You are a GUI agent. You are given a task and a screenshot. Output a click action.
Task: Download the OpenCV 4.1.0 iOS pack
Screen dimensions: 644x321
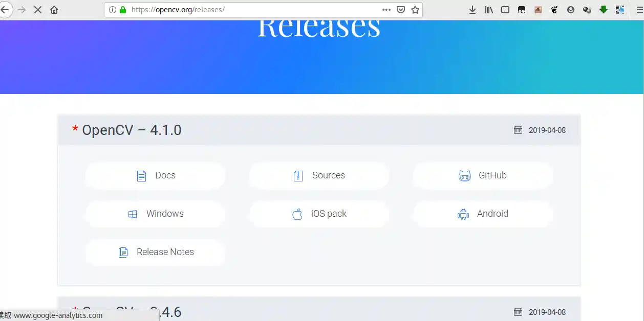[319, 214]
